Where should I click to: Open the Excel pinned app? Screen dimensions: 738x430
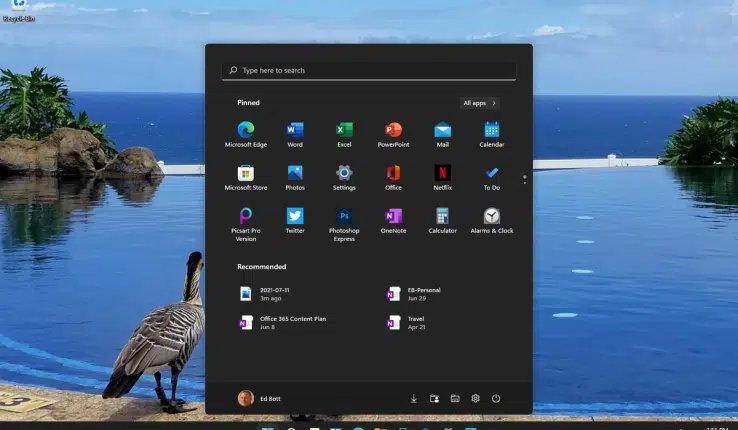344,135
